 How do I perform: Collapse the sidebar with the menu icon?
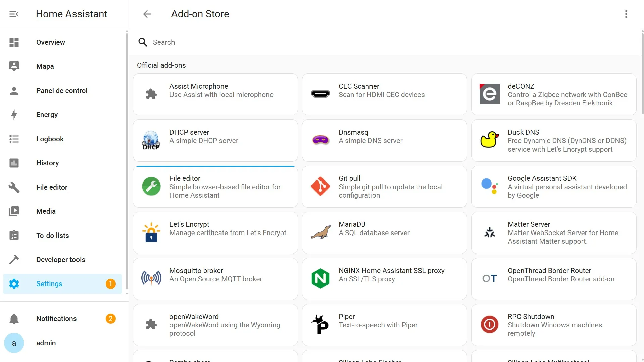pyautogui.click(x=14, y=14)
